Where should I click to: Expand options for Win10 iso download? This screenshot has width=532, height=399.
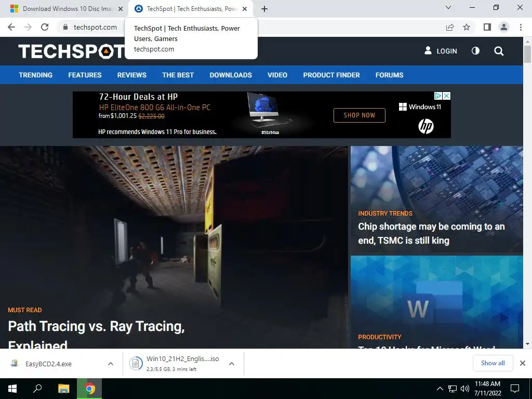pyautogui.click(x=232, y=364)
